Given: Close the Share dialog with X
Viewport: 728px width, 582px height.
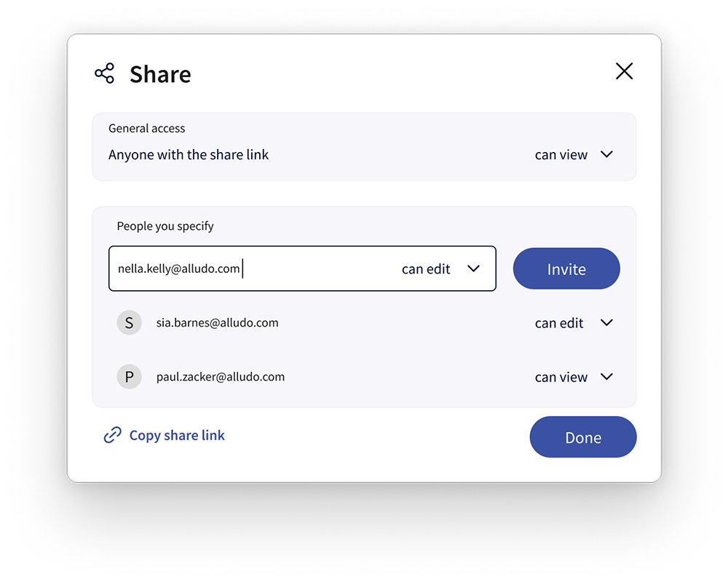Looking at the screenshot, I should click(624, 71).
